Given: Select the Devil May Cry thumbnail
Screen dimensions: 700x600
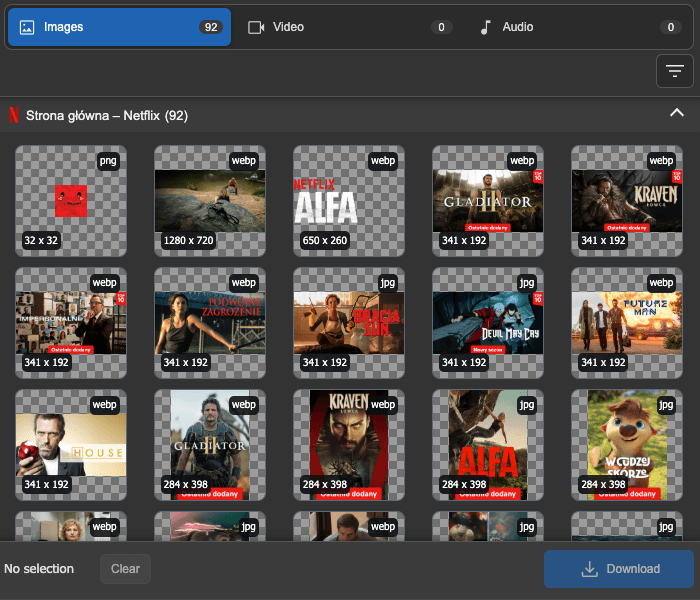Looking at the screenshot, I should pos(488,323).
